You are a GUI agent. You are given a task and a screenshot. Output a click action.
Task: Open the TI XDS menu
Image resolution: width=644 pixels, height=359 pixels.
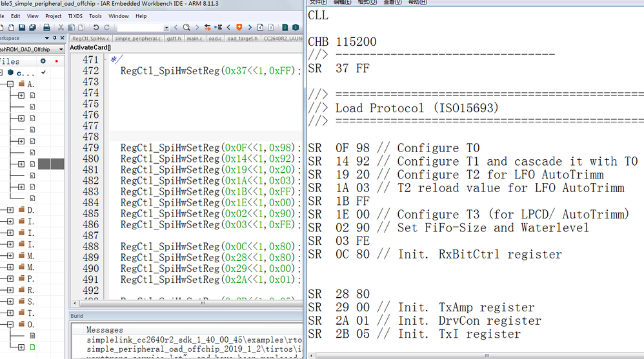(x=75, y=16)
